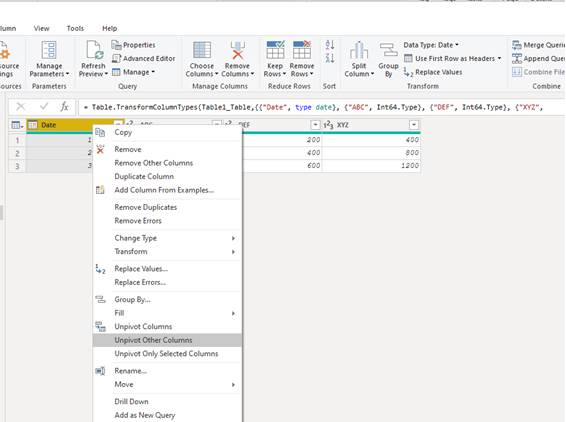
Task: Cancel formula edit with the X icon
Action: pyautogui.click(x=21, y=106)
